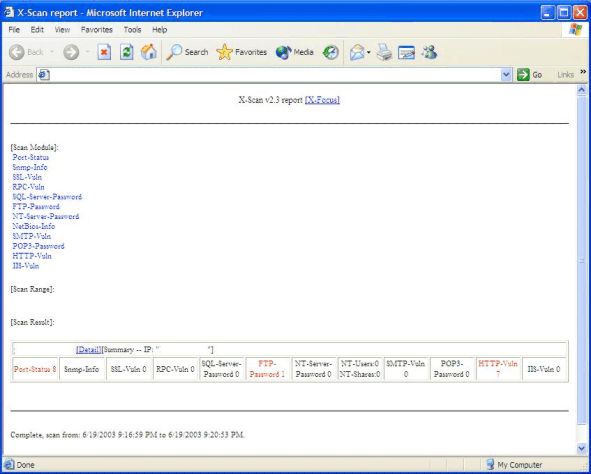Open the Favorites menu
591x474 pixels.
(96, 30)
